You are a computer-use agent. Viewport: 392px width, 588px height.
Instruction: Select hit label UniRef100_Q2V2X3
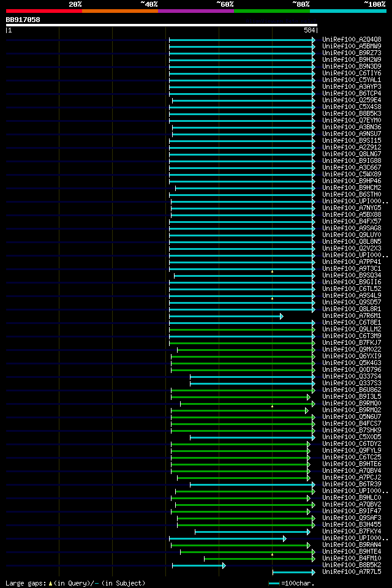[352, 249]
